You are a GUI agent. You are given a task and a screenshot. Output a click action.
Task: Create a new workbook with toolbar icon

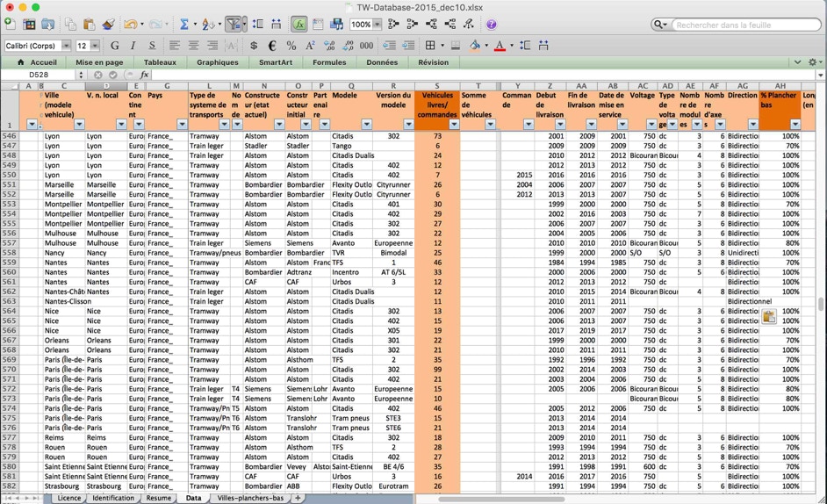[x=10, y=24]
